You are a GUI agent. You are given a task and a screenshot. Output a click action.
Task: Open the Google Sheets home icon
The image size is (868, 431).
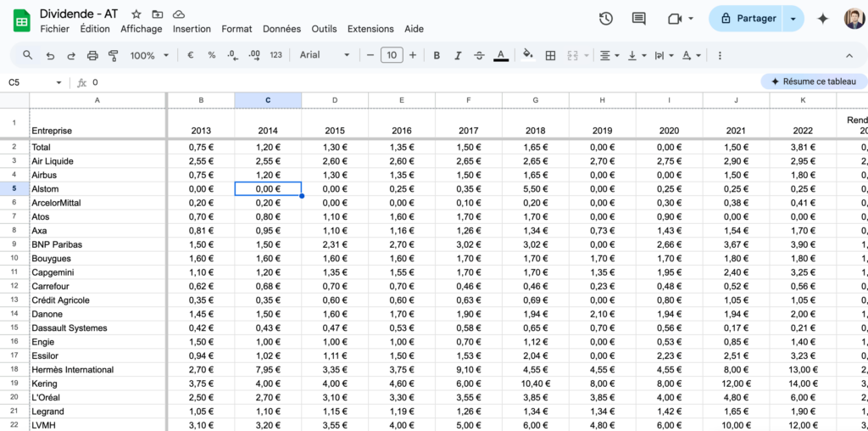coord(21,21)
